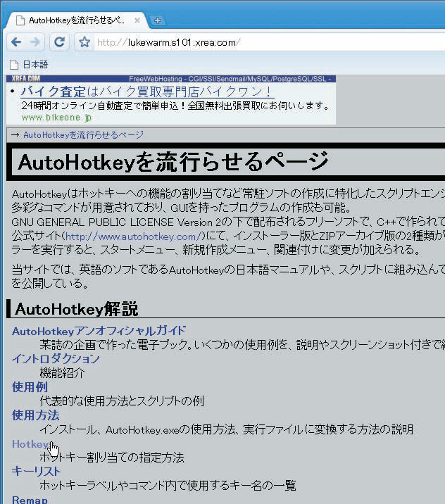The width and height of the screenshot is (445, 504).
Task: Open a new tab with the plus button
Action: [158, 20]
